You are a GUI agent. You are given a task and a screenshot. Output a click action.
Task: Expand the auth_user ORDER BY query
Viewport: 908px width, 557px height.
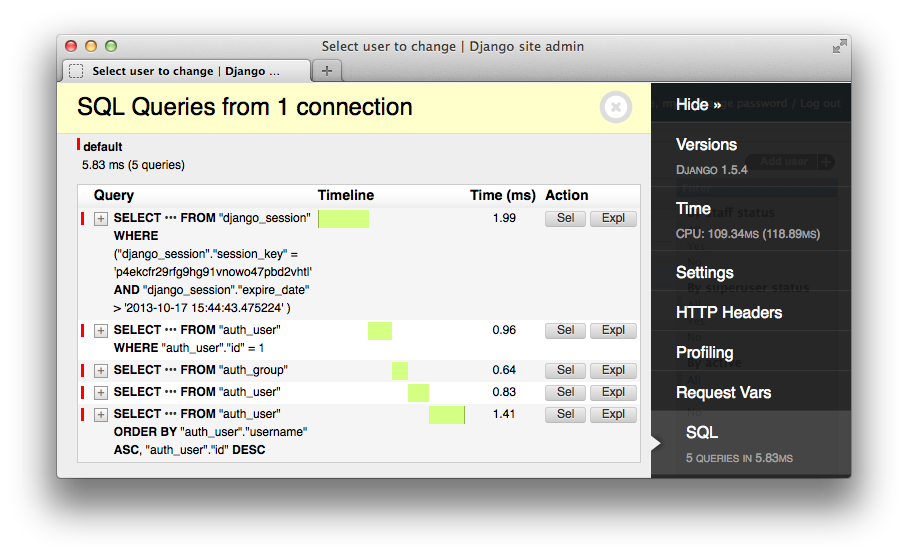(x=101, y=415)
